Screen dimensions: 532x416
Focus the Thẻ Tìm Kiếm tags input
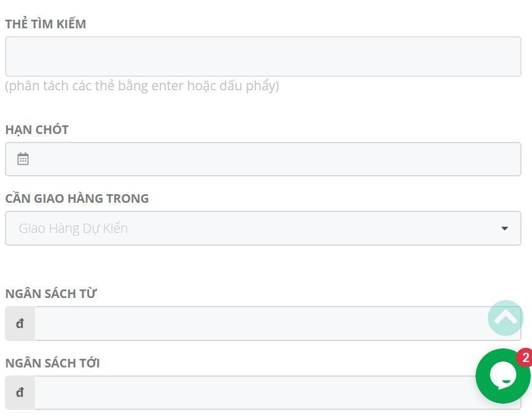click(x=263, y=57)
